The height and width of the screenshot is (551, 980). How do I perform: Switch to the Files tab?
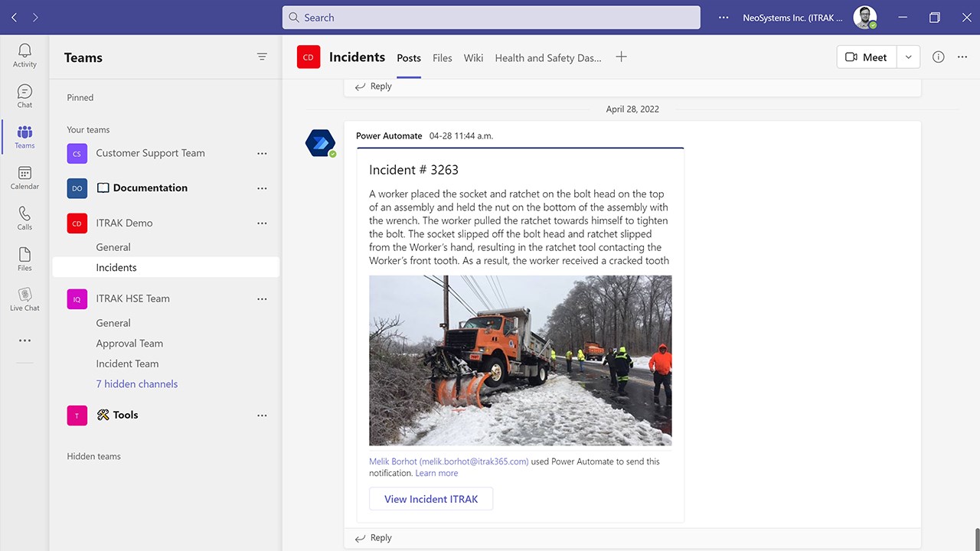tap(443, 57)
